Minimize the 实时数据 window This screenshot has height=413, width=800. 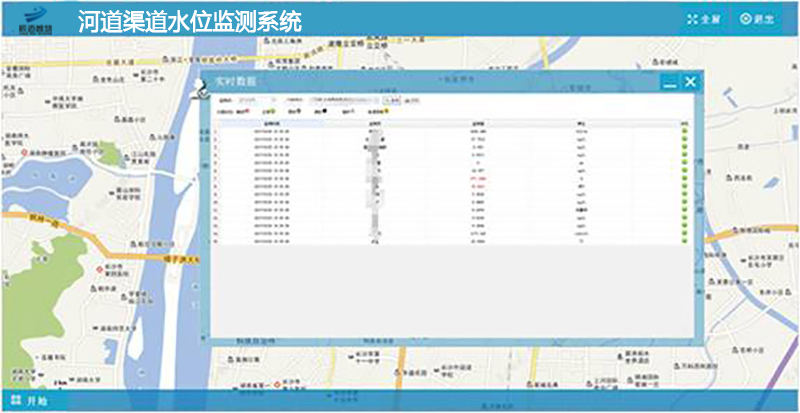[x=670, y=84]
